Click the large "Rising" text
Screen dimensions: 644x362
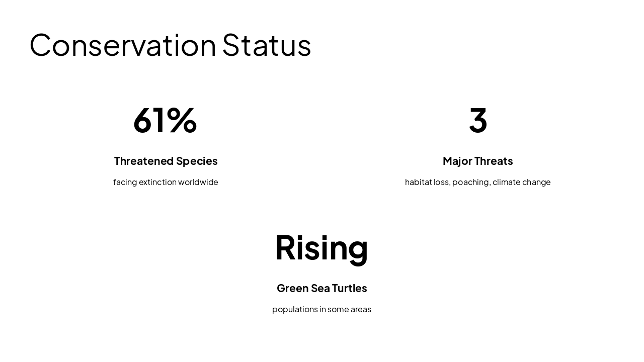point(321,247)
